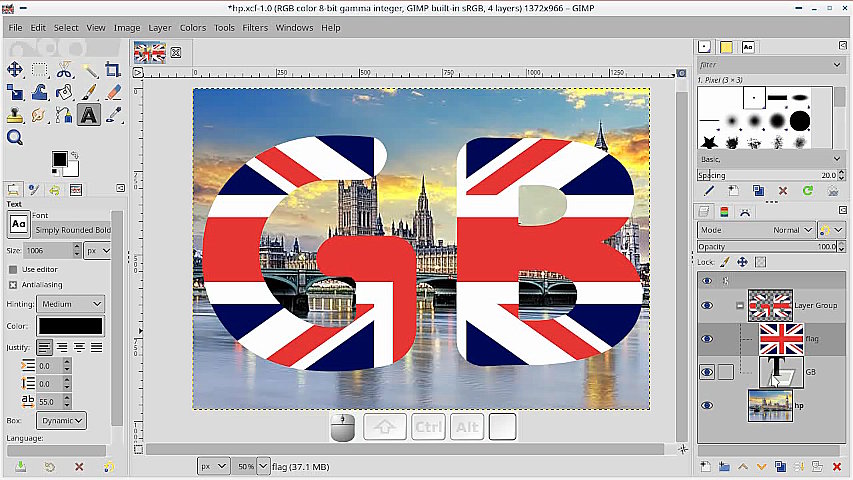Hide the flag layer
The height and width of the screenshot is (480, 853).
tap(707, 339)
